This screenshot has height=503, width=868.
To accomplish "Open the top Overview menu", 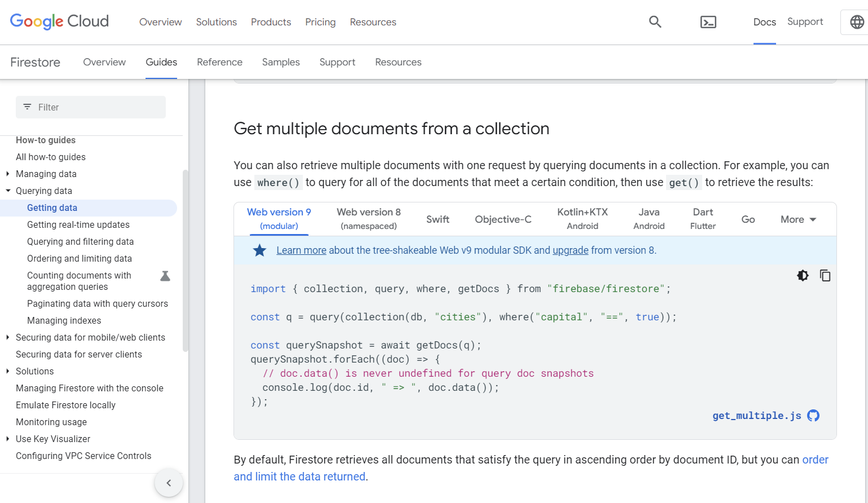I will pyautogui.click(x=161, y=22).
